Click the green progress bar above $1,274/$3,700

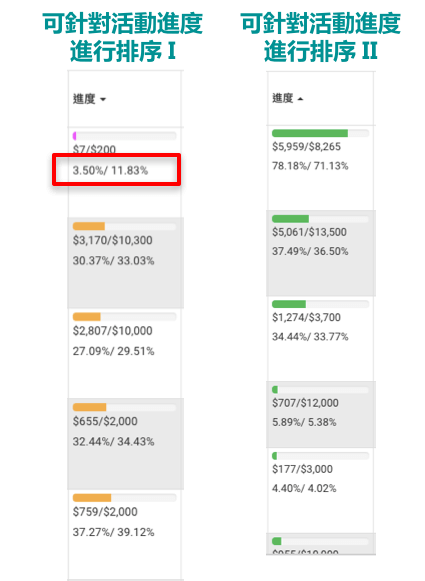click(x=321, y=304)
